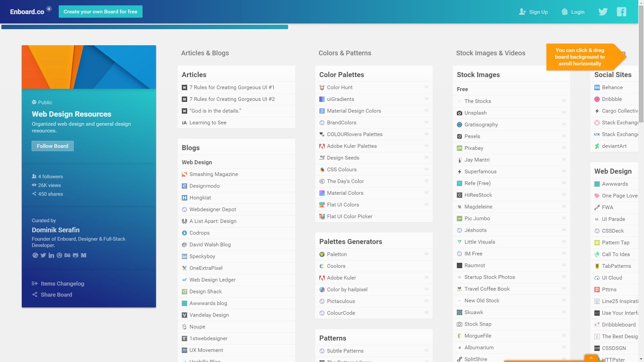
Task: Click the Pttrns icon
Action: tap(597, 290)
